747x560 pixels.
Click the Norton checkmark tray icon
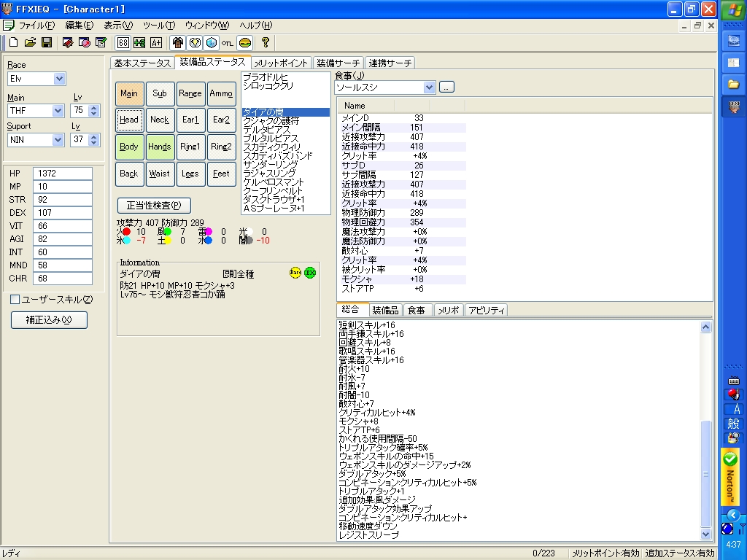[729, 459]
